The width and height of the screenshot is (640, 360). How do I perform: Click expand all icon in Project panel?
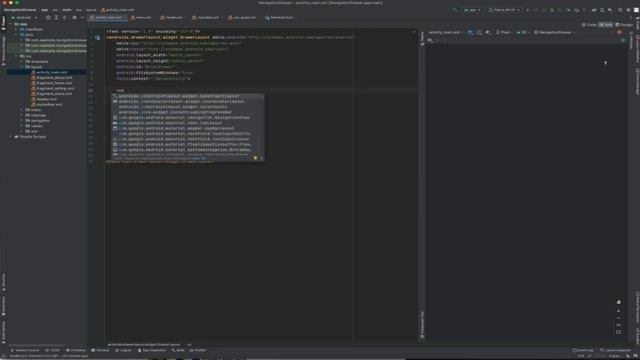pos(56,18)
